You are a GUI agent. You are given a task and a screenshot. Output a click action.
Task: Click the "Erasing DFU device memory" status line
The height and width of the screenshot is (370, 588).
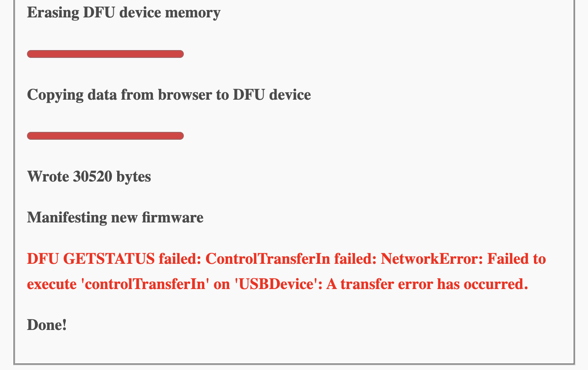click(x=124, y=13)
